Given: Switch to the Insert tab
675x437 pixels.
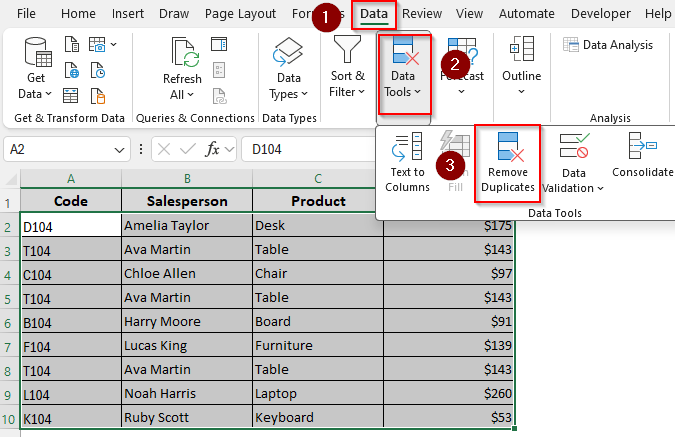Looking at the screenshot, I should pyautogui.click(x=128, y=14).
